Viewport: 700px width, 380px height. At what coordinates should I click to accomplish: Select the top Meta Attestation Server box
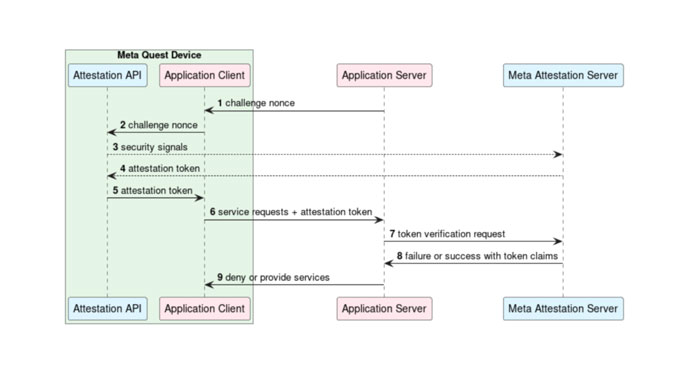[x=563, y=75]
